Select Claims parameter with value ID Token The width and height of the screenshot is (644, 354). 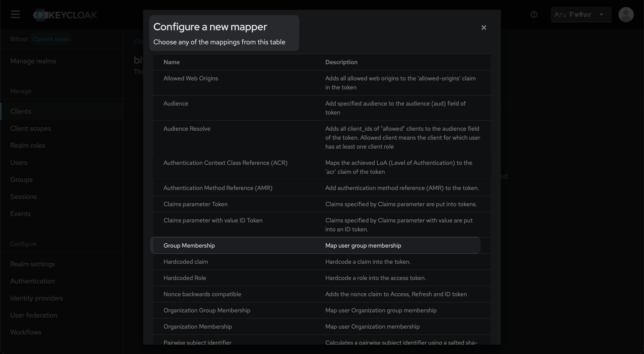(x=322, y=225)
